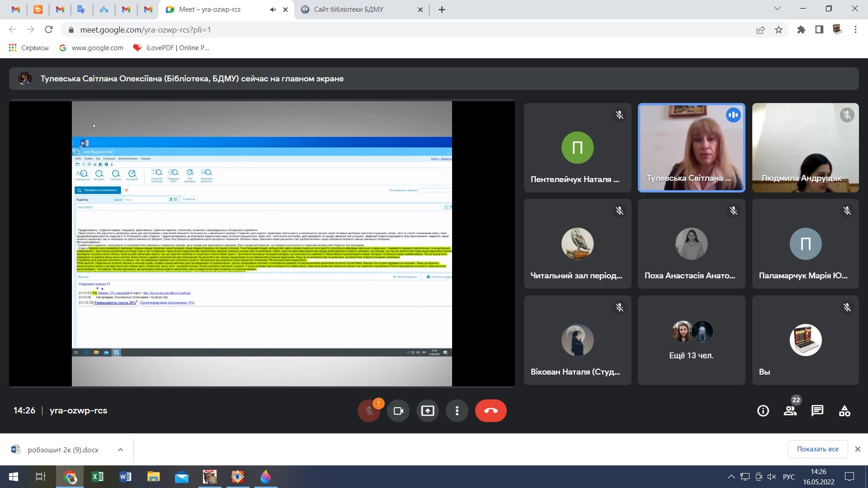Open the Ещё 13 чел. participants tile
The width and height of the screenshot is (868, 488).
(691, 340)
